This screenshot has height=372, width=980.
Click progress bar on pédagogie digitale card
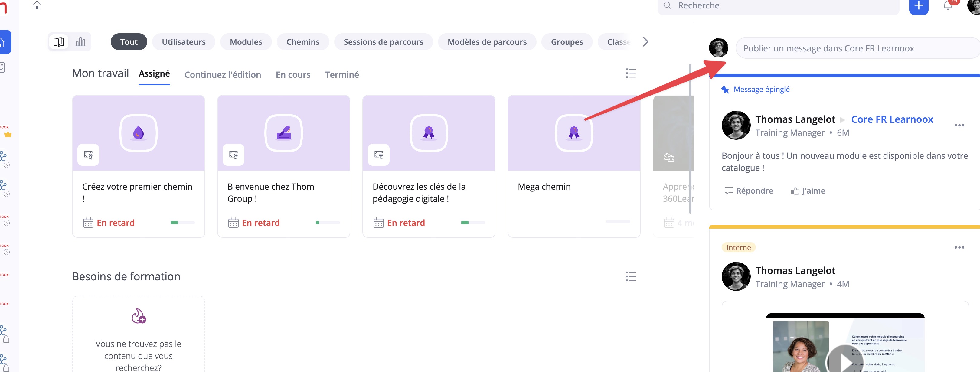tap(473, 223)
